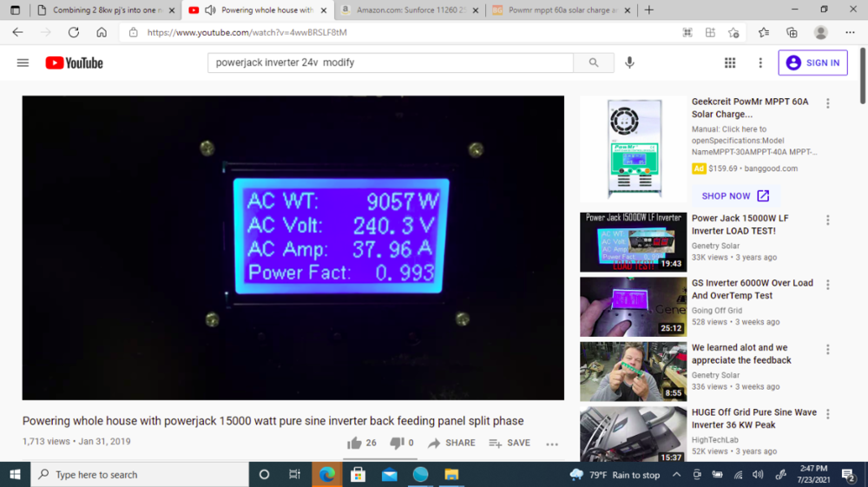Screen dimensions: 868x487
Task: Open Microsoft Store from taskbar
Action: 358,474
